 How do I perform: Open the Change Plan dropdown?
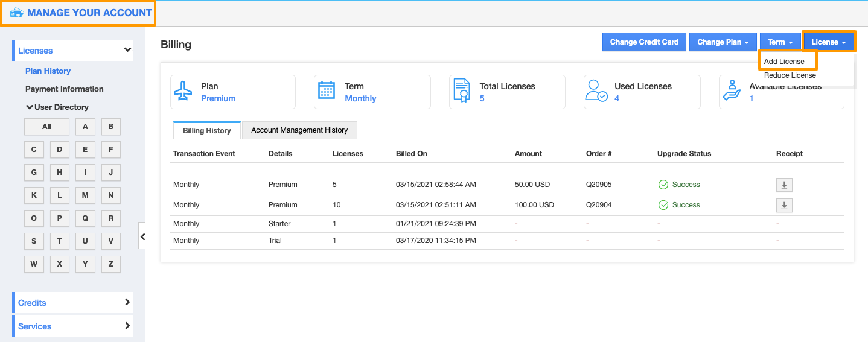coord(723,42)
